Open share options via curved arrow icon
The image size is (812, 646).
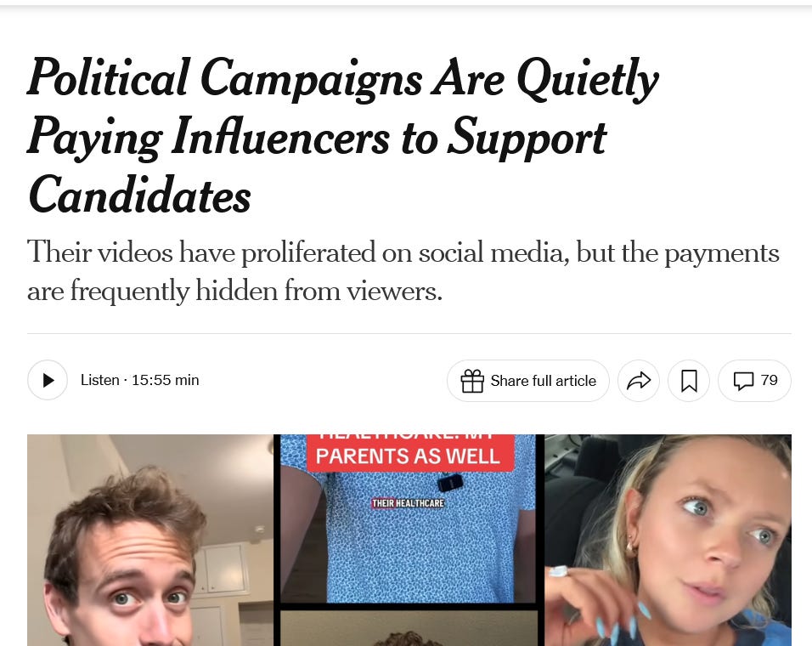coord(639,381)
